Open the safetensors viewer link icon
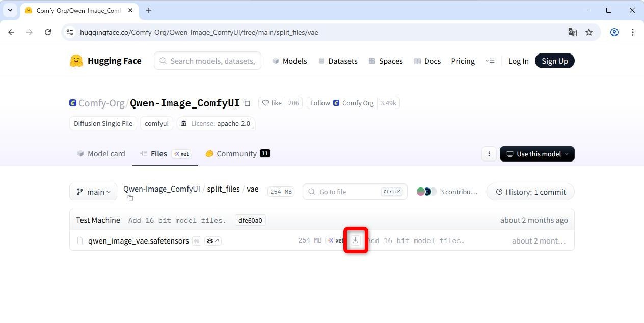Viewport: 644px width, 323px height. tap(212, 241)
